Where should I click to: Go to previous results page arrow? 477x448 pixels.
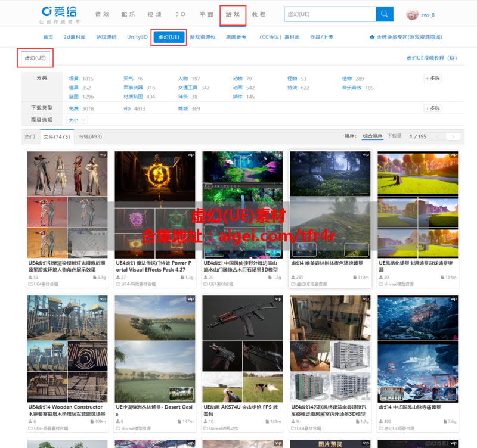(x=438, y=137)
